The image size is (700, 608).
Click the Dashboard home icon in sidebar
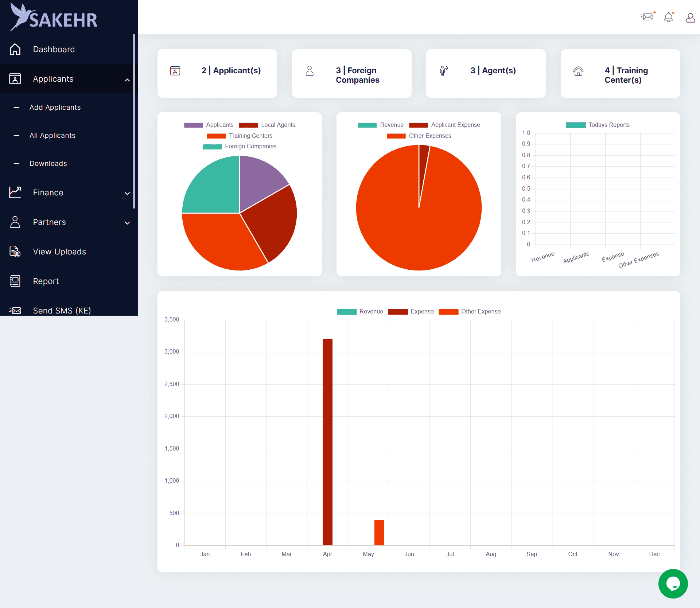click(15, 49)
